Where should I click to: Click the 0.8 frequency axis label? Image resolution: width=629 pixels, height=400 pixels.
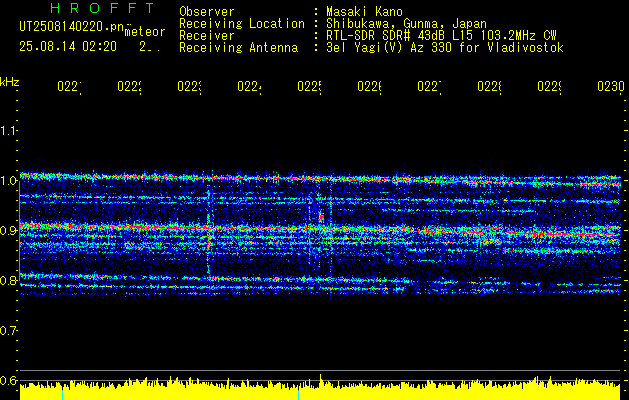9,280
